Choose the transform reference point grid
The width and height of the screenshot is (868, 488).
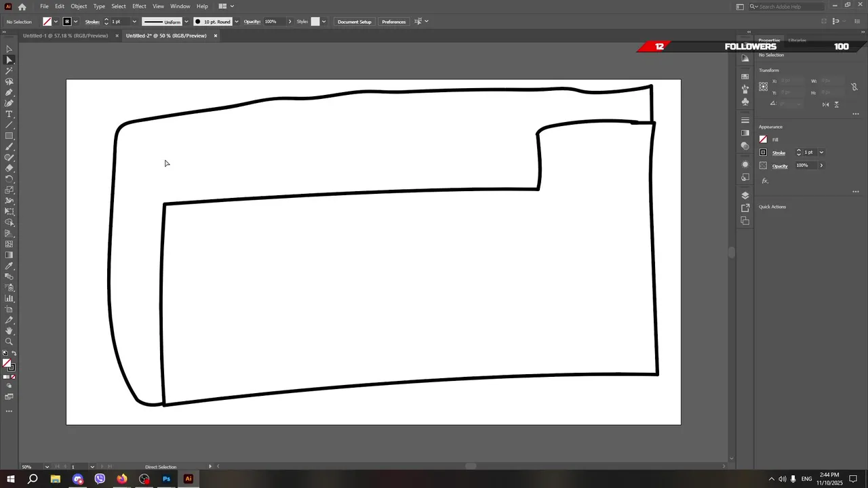(764, 86)
